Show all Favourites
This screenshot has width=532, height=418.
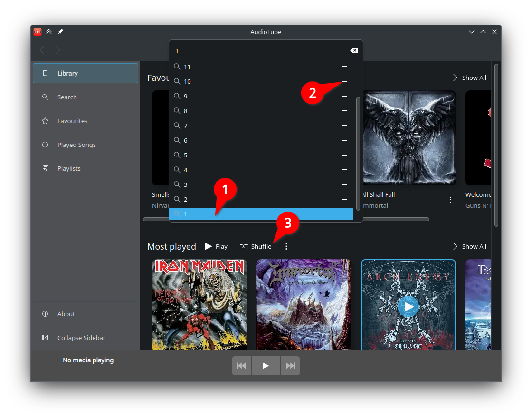coord(469,78)
